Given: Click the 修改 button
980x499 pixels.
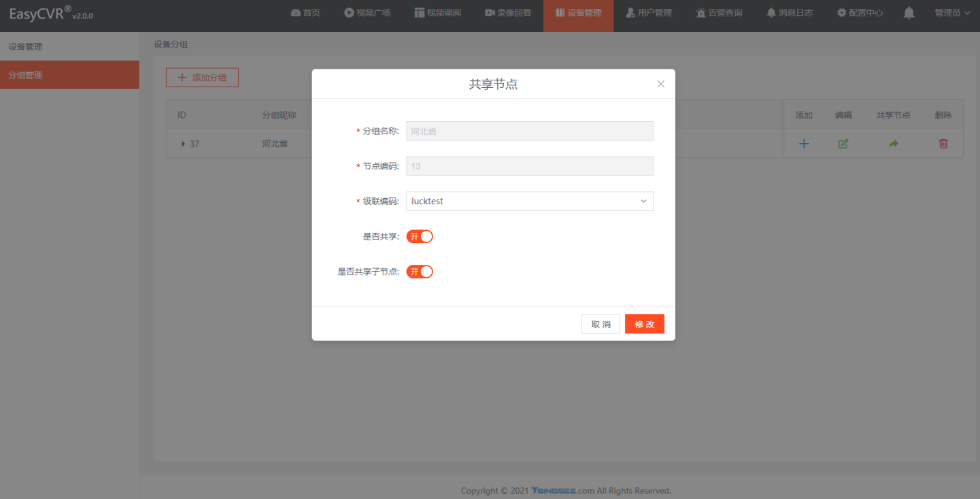Looking at the screenshot, I should [x=645, y=324].
